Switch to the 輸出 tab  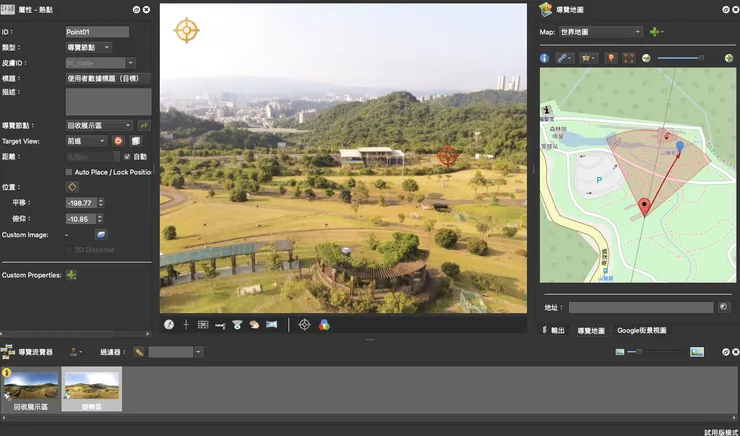[557, 330]
